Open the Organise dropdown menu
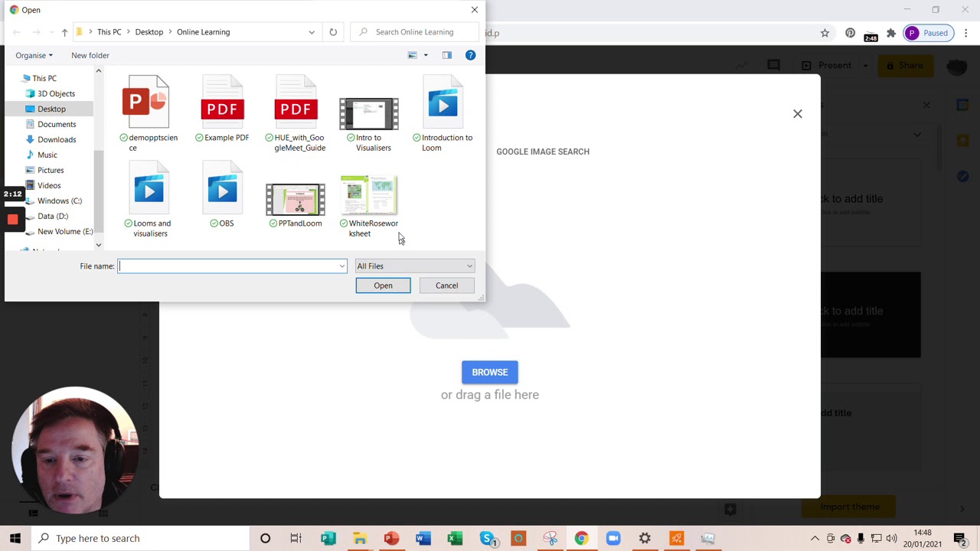 coord(34,55)
